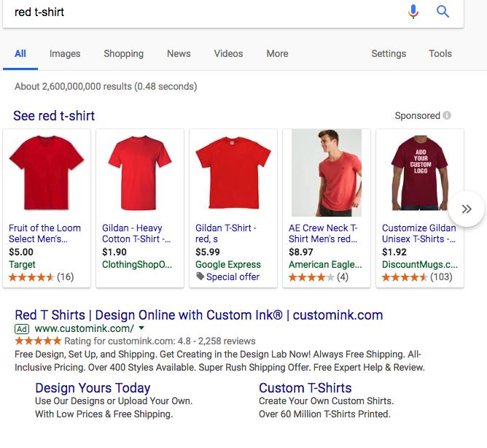Switch to the Shopping tab
Image resolution: width=487 pixels, height=448 pixels.
click(x=123, y=53)
